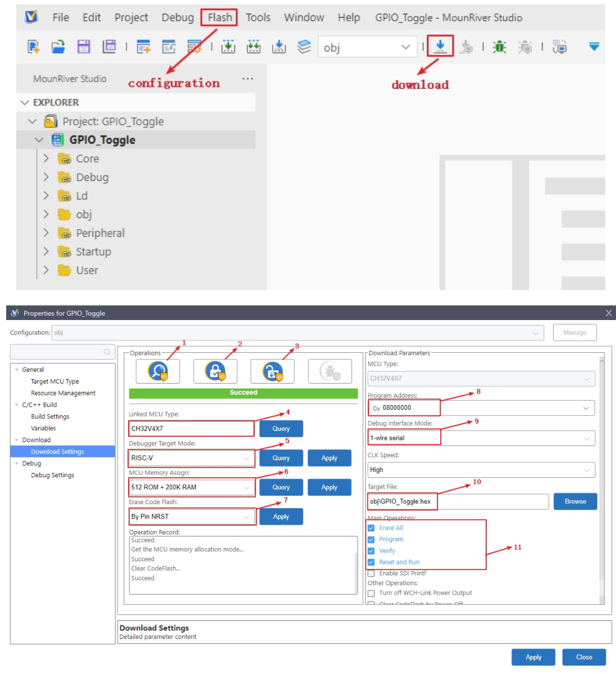Open the Debug Interface Mode dropdown
This screenshot has width=616, height=674.
pos(481,438)
